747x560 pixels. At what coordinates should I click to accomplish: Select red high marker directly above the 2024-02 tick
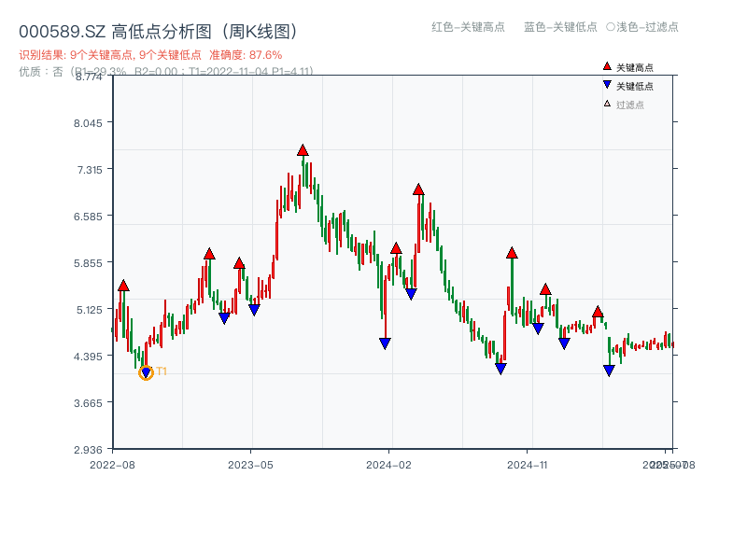[396, 248]
